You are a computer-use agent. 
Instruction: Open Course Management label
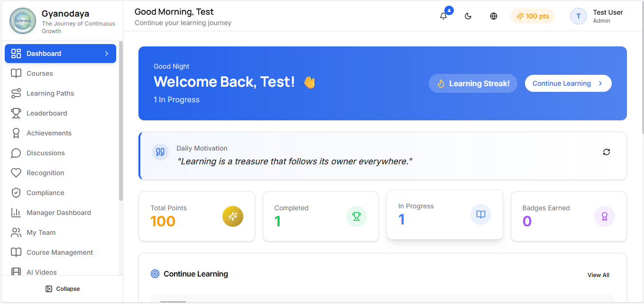click(60, 252)
